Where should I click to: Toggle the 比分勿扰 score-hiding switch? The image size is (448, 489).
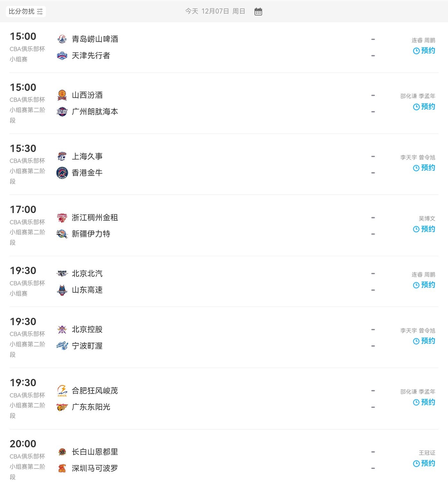[26, 12]
